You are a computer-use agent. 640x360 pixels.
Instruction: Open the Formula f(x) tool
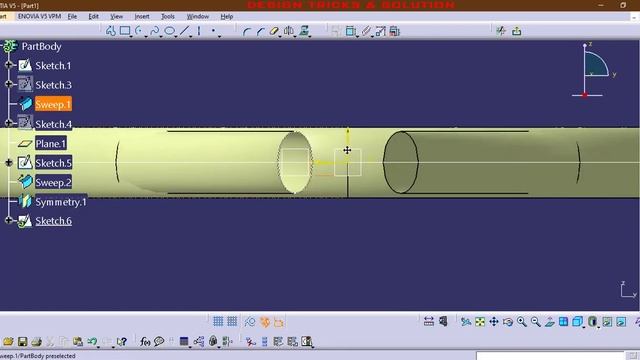pos(145,341)
